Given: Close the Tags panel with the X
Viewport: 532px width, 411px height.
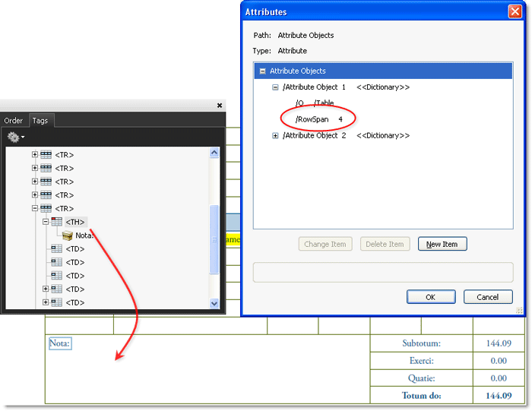Looking at the screenshot, I should coord(220,106).
